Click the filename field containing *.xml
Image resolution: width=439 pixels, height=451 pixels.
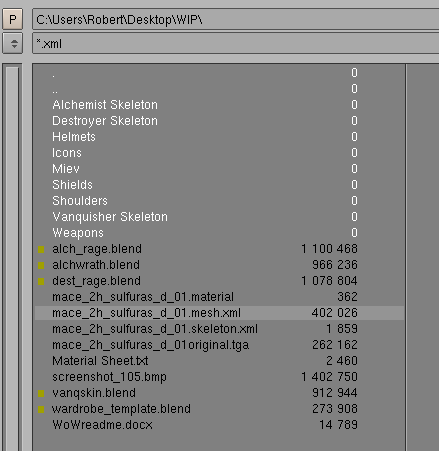point(235,43)
